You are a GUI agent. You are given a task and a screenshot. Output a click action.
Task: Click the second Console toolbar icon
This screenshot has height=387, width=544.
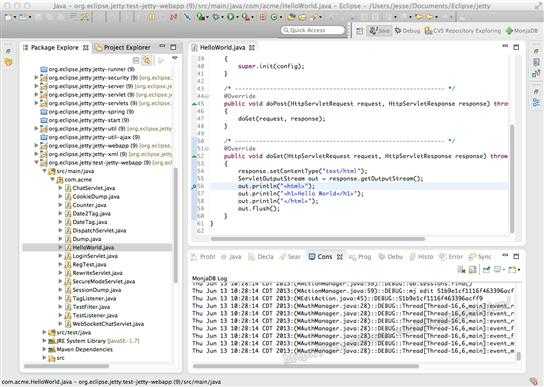click(473, 270)
